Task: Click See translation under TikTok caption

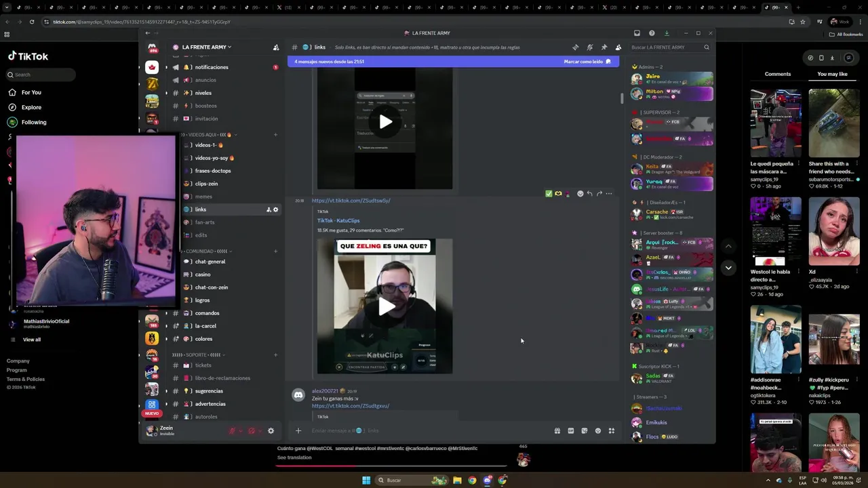Action: (x=294, y=457)
